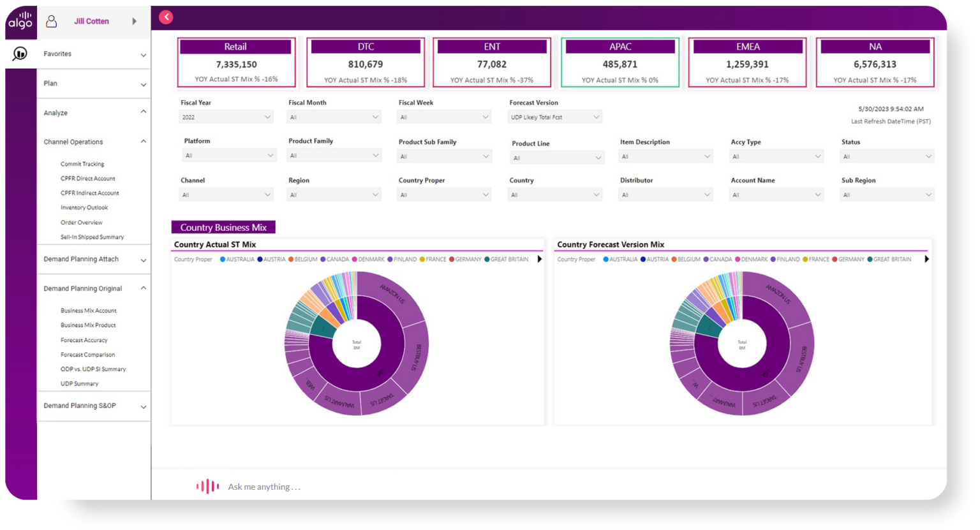Screen dimensions: 980x530
Task: Open the Fiscal Year dropdown
Action: [226, 117]
